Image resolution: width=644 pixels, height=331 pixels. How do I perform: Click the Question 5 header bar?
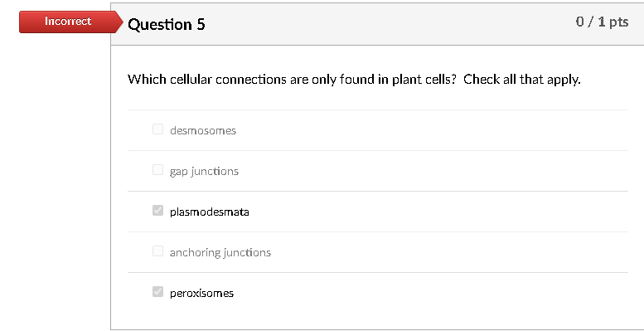point(377,24)
